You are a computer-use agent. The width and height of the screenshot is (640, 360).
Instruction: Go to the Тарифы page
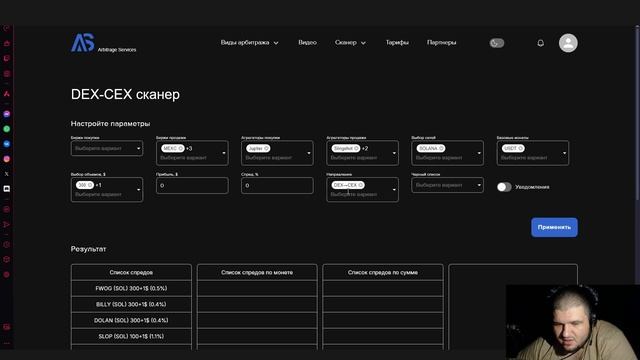click(x=397, y=42)
